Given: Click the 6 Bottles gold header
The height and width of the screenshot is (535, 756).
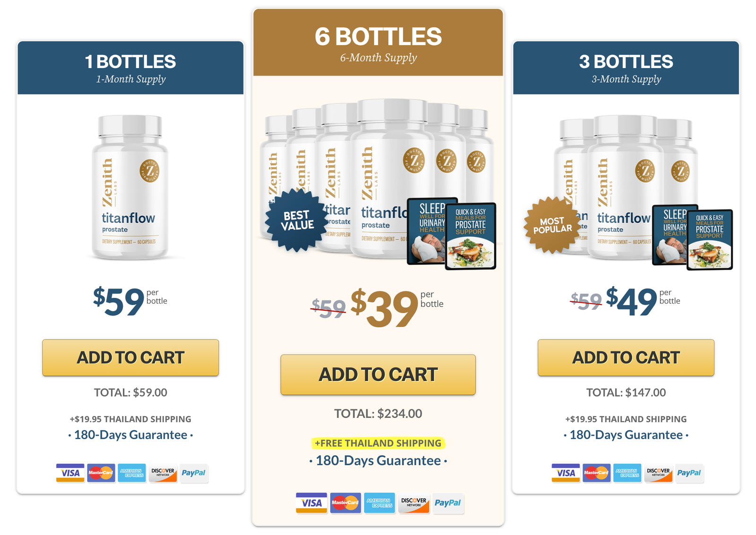Looking at the screenshot, I should (378, 42).
